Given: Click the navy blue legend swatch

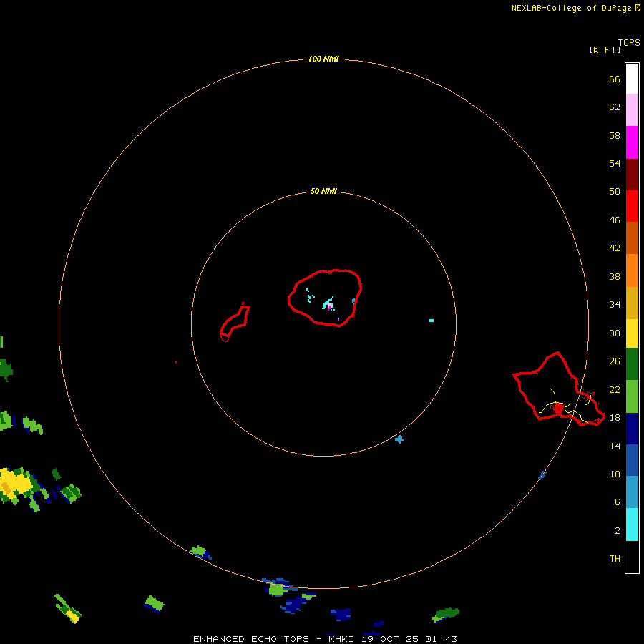Looking at the screenshot, I should pyautogui.click(x=632, y=429).
